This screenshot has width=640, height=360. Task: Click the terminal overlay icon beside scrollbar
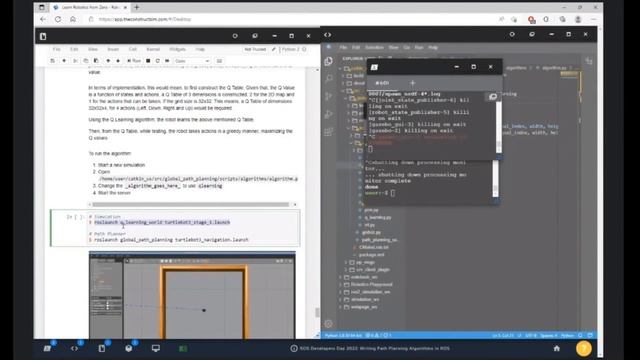click(x=493, y=97)
